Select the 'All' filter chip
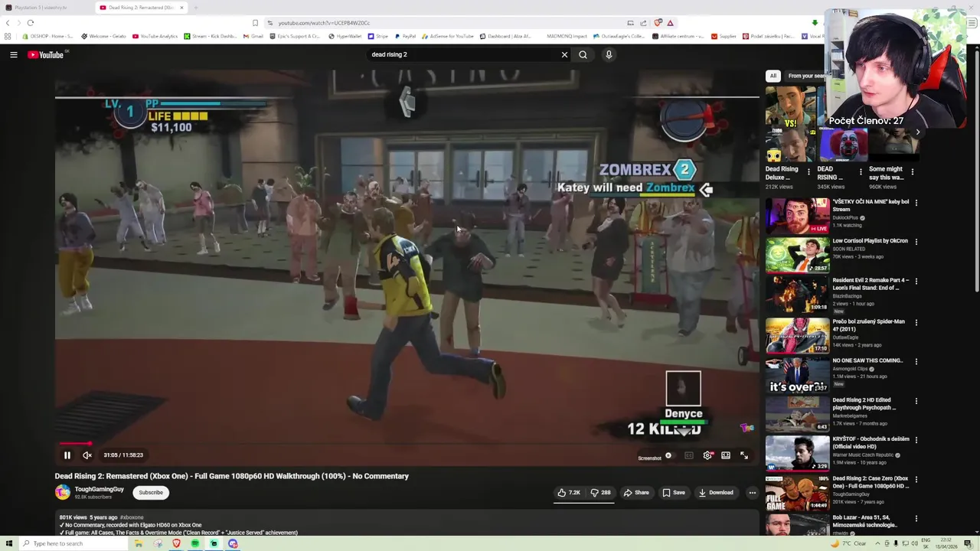The width and height of the screenshot is (980, 551). 773,76
